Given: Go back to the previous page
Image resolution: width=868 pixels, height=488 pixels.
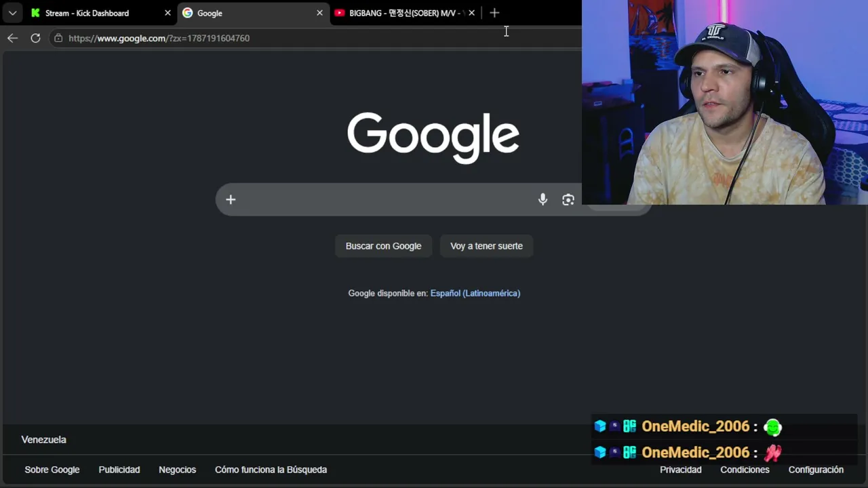Looking at the screenshot, I should pyautogui.click(x=12, y=38).
